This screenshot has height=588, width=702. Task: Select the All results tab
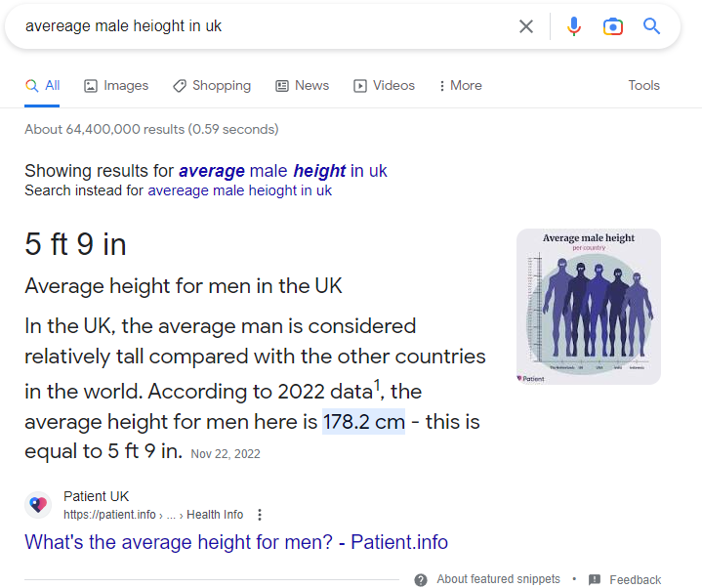tap(42, 86)
